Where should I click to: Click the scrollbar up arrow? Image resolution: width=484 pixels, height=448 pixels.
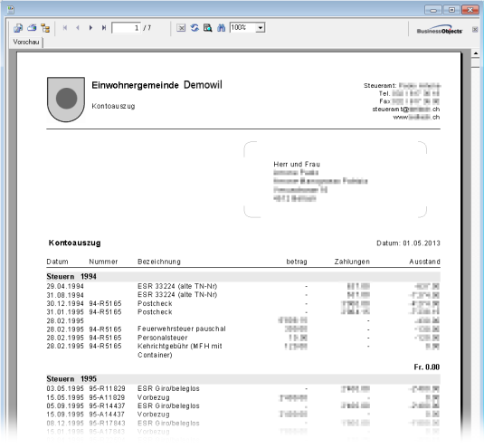[476, 53]
